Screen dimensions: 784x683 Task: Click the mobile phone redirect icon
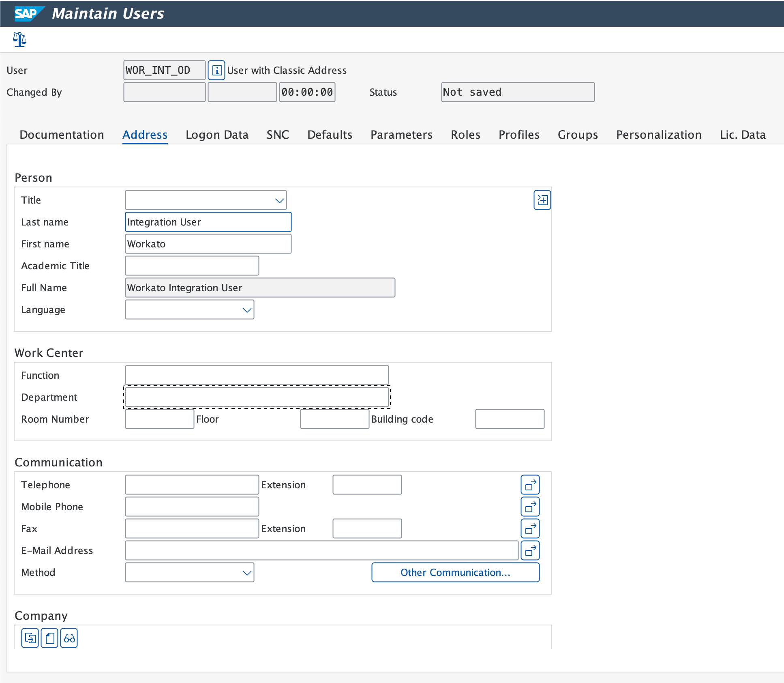[x=530, y=507]
